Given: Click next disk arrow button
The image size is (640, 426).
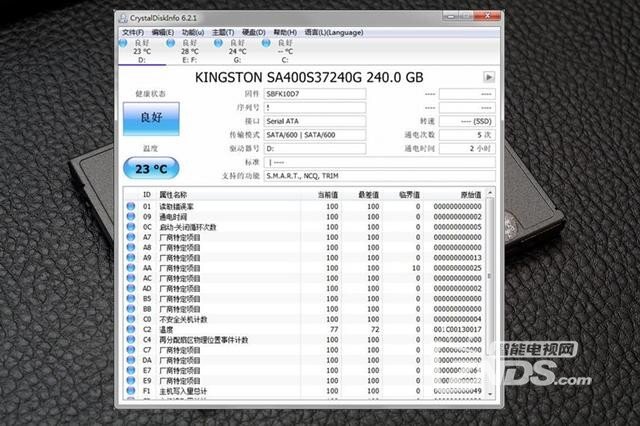Looking at the screenshot, I should tap(489, 77).
